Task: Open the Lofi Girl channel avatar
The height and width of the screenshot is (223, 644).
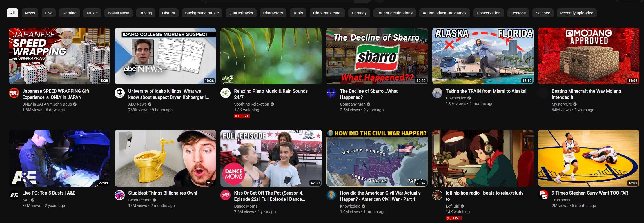Action: [x=437, y=195]
